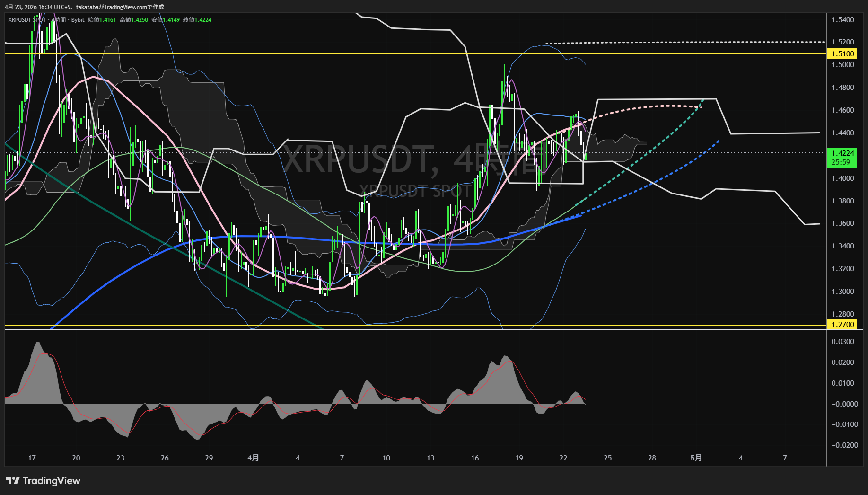
Task: Click the TradingView brand text
Action: point(52,481)
